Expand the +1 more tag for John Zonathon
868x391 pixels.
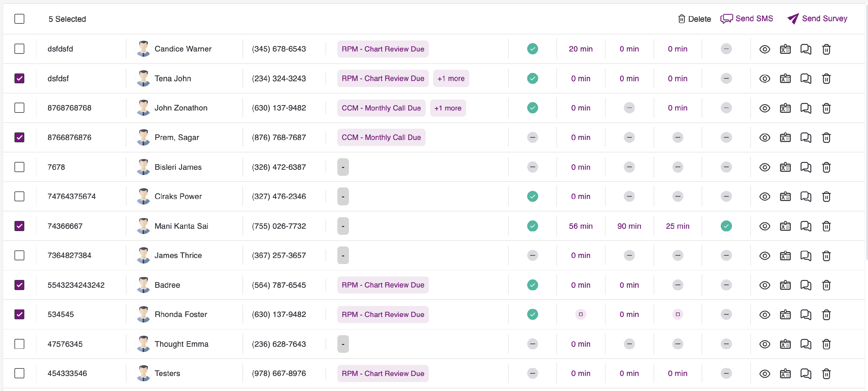tap(448, 108)
